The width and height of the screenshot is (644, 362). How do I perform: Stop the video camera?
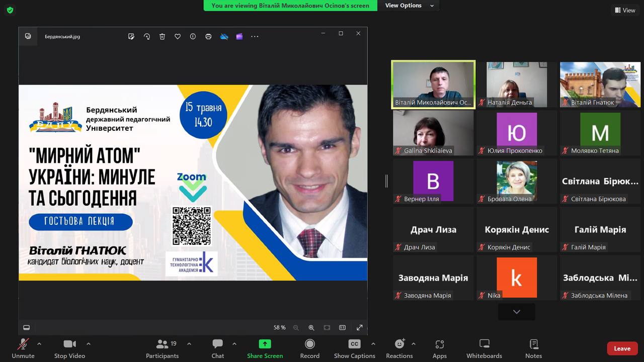[x=69, y=348]
